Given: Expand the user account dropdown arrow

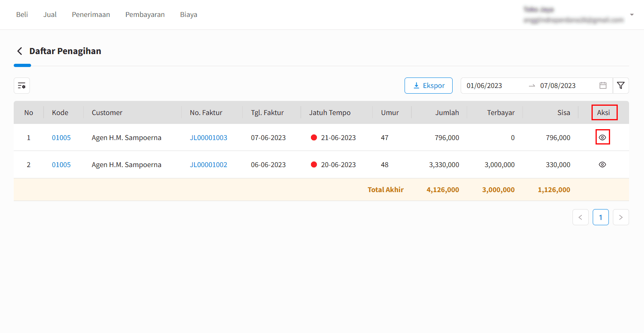Looking at the screenshot, I should [x=632, y=15].
